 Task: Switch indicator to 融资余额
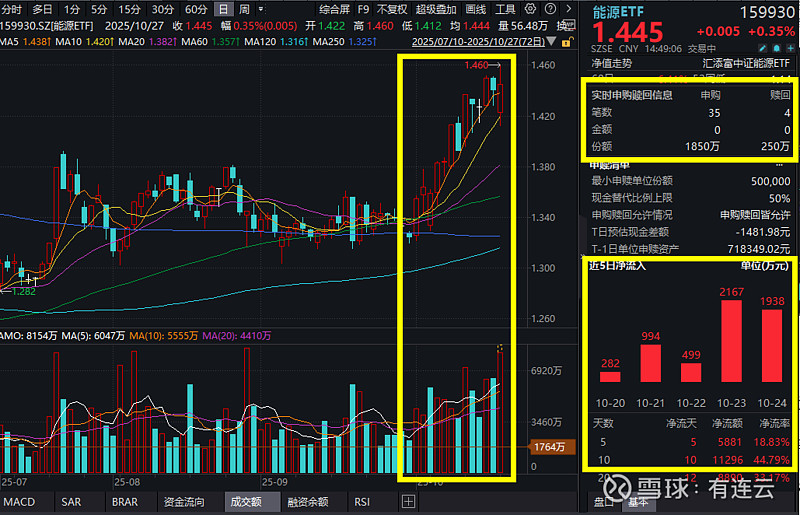(x=308, y=502)
